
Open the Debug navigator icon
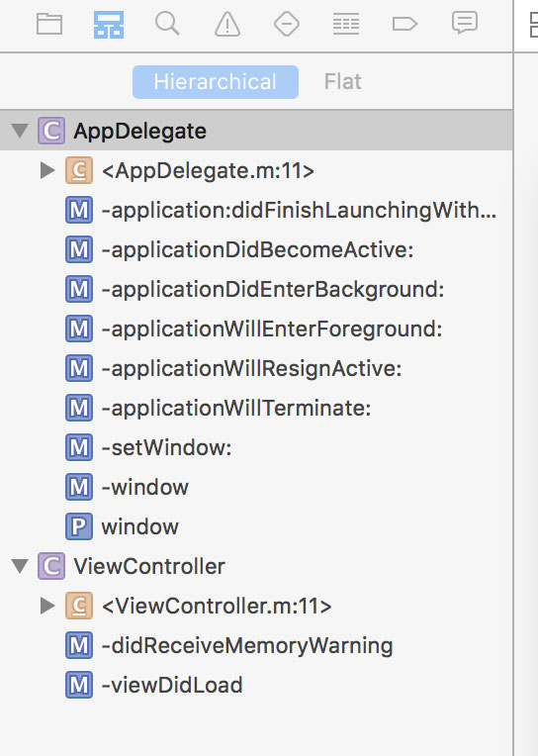[x=346, y=24]
